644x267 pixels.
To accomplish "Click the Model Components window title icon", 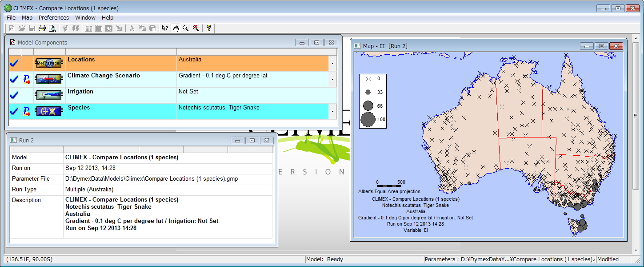I will [12, 42].
